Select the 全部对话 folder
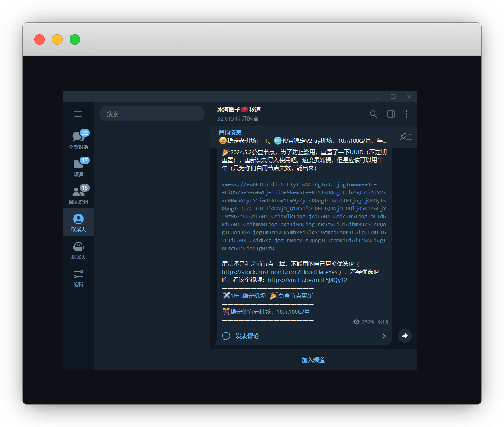 tap(78, 140)
